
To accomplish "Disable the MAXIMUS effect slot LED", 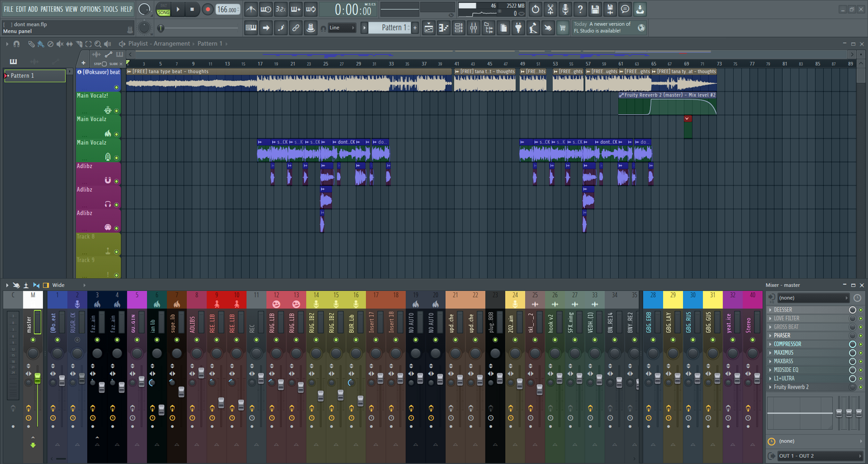I will 861,353.
